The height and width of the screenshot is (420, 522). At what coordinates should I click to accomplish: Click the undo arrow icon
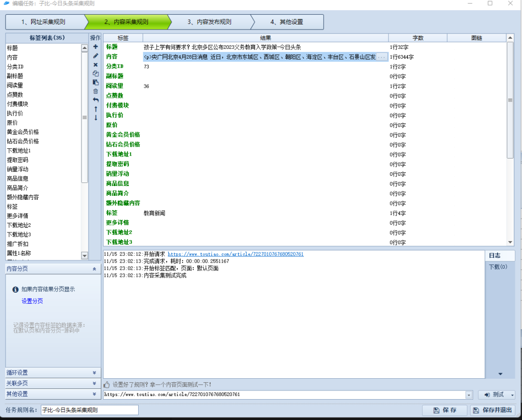pyautogui.click(x=95, y=100)
